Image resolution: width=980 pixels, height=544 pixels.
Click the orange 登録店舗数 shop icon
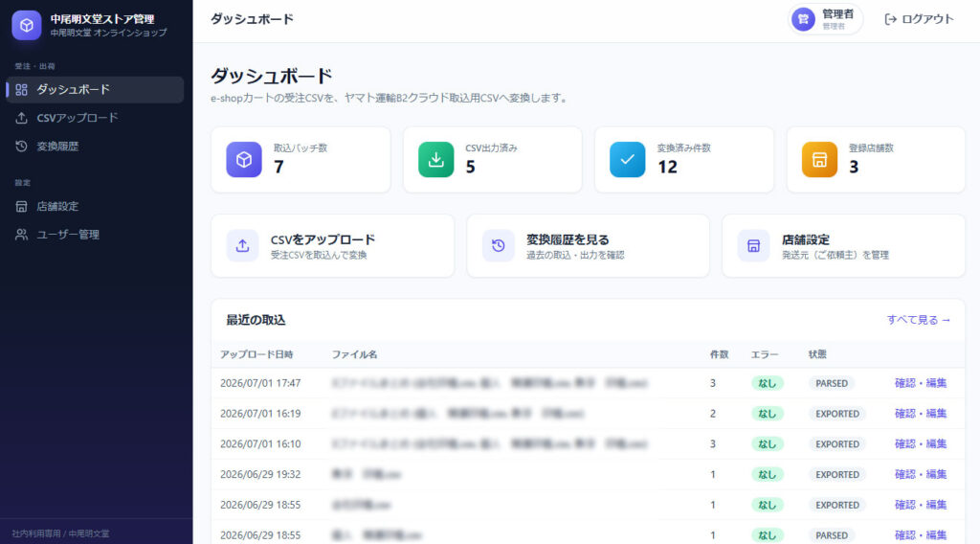[x=819, y=159]
